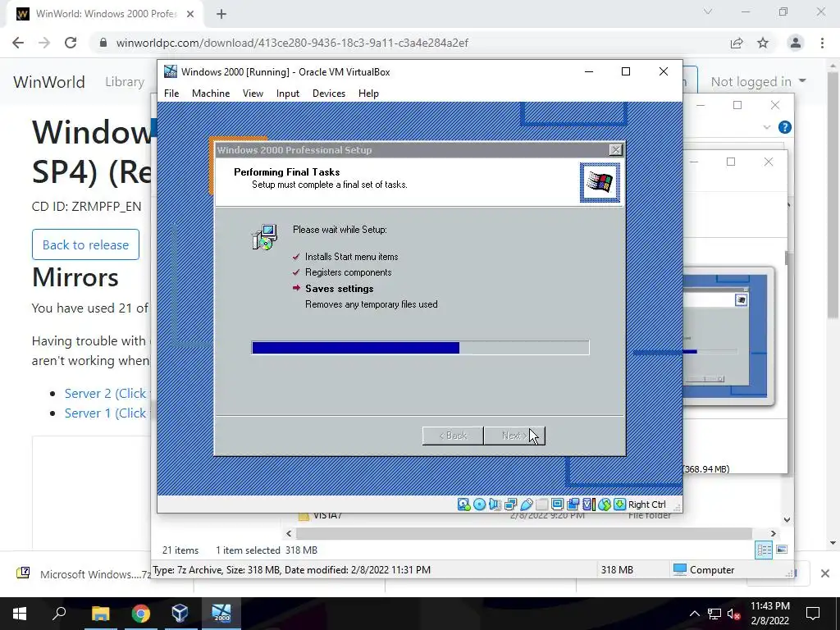Open the Devices menu
Screen dimensions: 840x630
[x=329, y=94]
